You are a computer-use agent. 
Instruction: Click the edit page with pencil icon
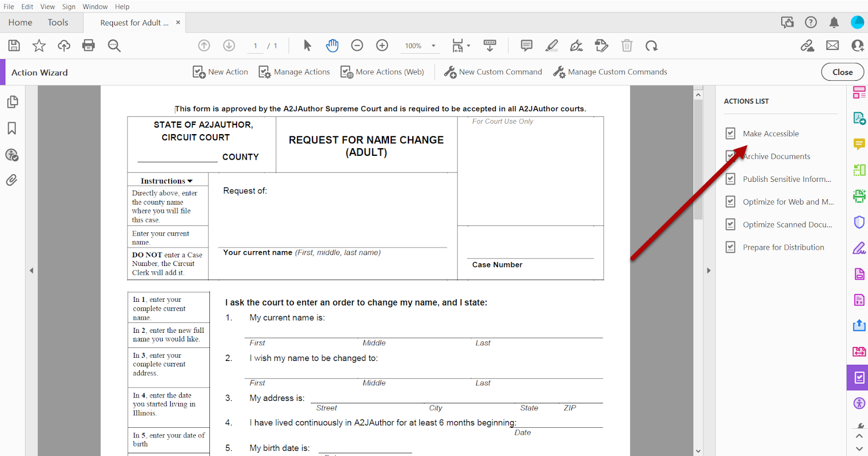coord(602,46)
